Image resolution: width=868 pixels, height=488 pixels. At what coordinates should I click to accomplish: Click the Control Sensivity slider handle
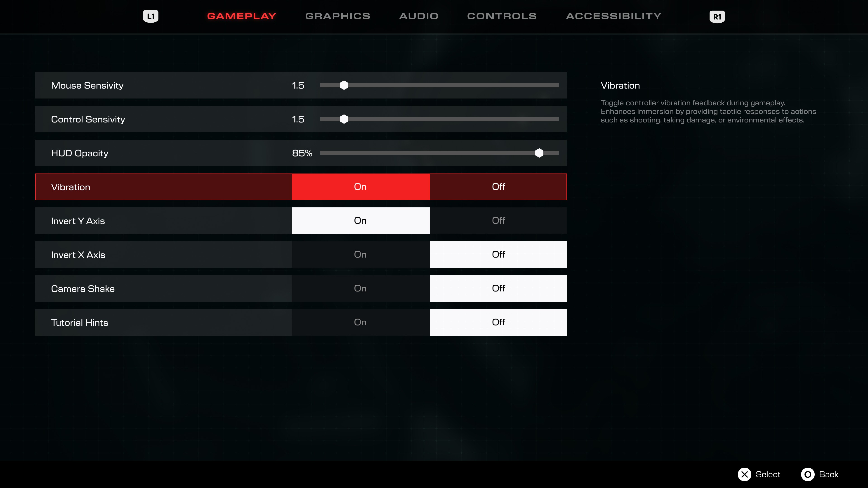[x=344, y=119]
